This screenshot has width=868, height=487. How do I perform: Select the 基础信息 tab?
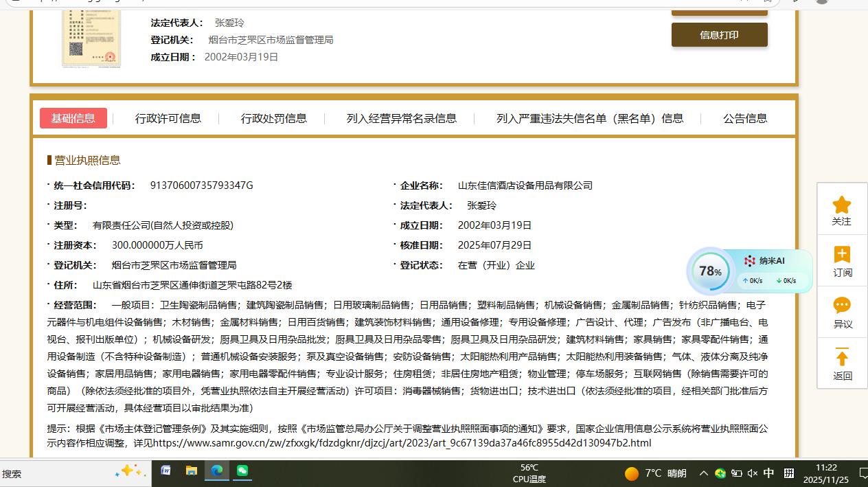73,118
